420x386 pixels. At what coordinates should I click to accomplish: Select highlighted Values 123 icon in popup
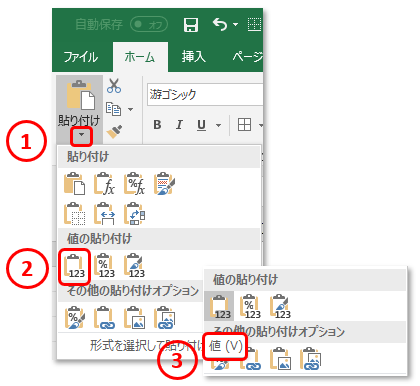(x=219, y=306)
